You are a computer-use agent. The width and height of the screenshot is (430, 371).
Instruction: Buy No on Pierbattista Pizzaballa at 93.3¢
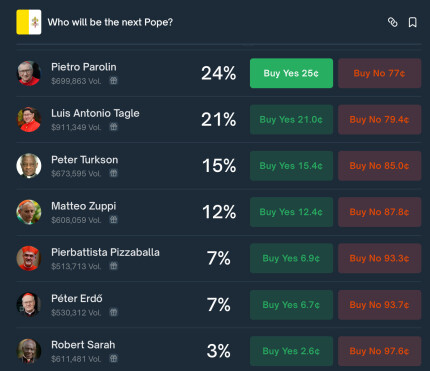[x=379, y=258]
